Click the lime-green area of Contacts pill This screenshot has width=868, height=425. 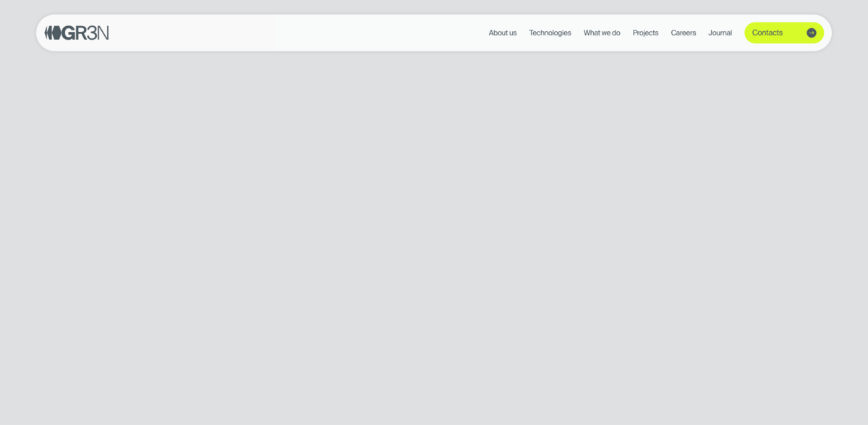(793, 33)
